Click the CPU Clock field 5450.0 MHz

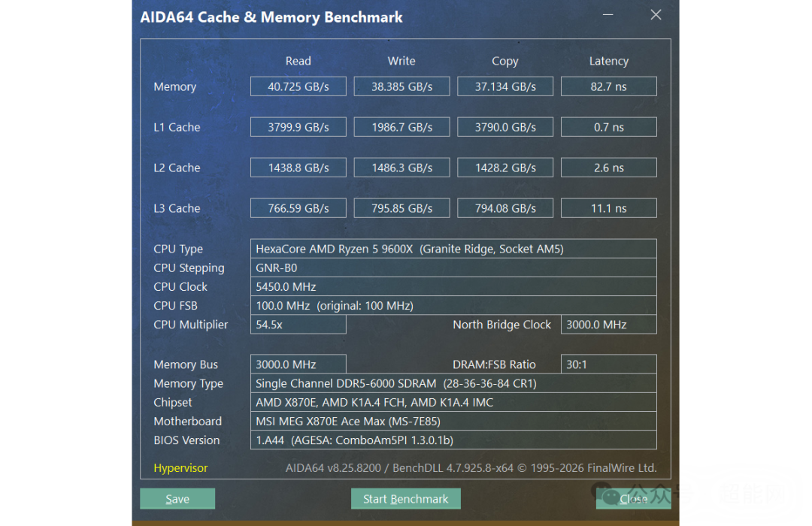[453, 286]
